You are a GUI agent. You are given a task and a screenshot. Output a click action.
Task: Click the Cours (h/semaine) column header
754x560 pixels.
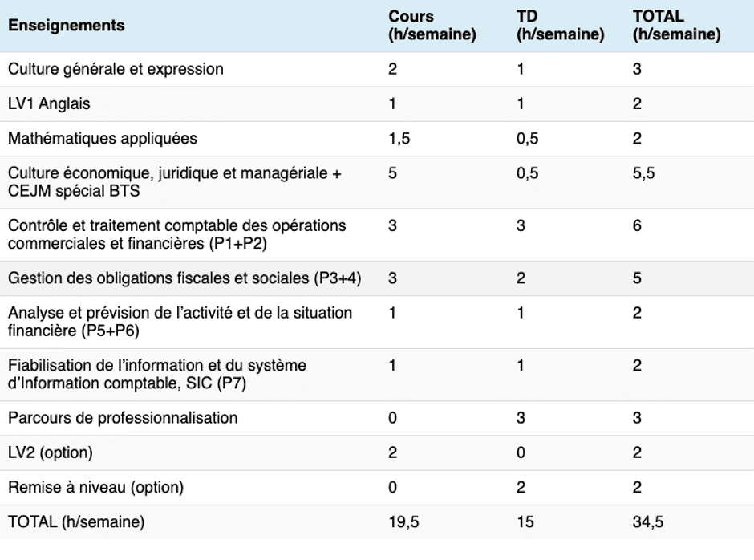(432, 26)
